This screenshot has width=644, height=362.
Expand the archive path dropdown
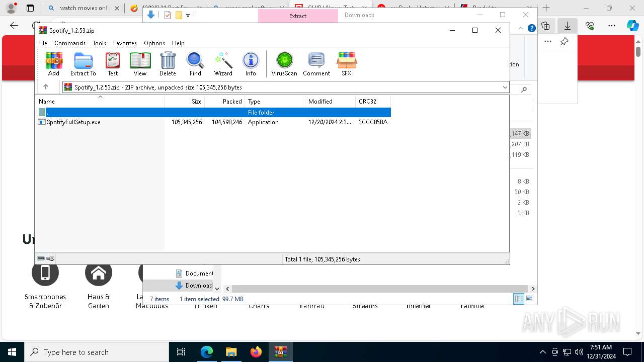pos(505,87)
